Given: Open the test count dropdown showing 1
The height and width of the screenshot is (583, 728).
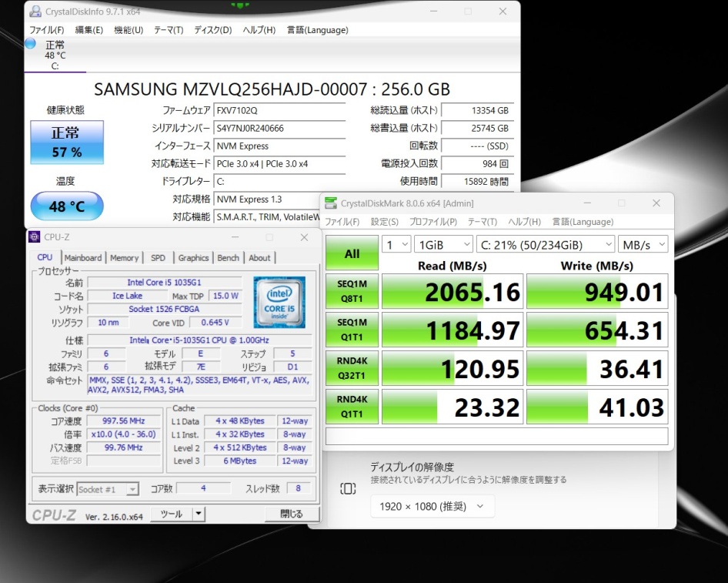Looking at the screenshot, I should click(x=396, y=244).
